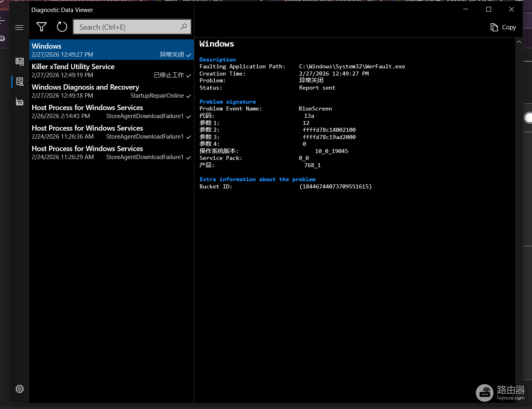Click the Description section heading
Viewport: 532px width, 409px height.
[x=218, y=59]
